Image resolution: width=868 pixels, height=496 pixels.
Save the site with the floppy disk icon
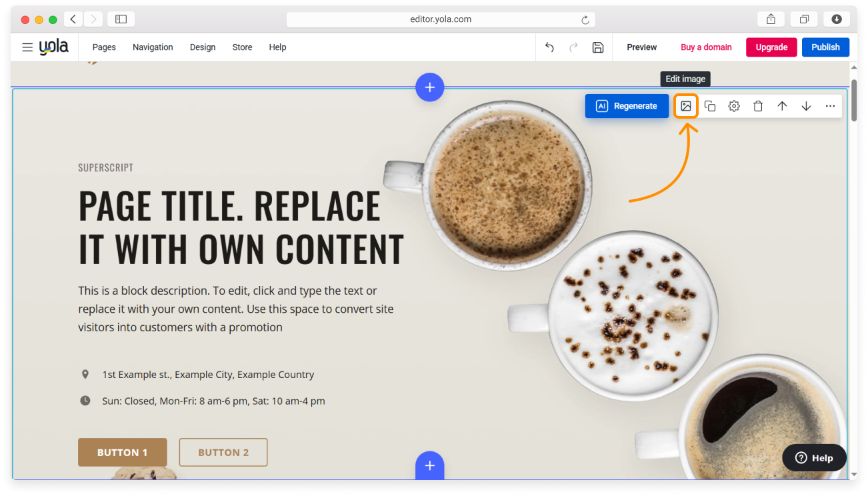(x=598, y=47)
